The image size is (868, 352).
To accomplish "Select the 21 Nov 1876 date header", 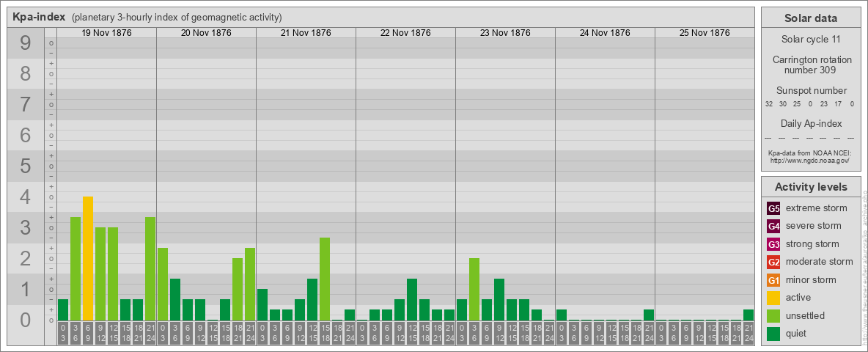I will coord(306,33).
